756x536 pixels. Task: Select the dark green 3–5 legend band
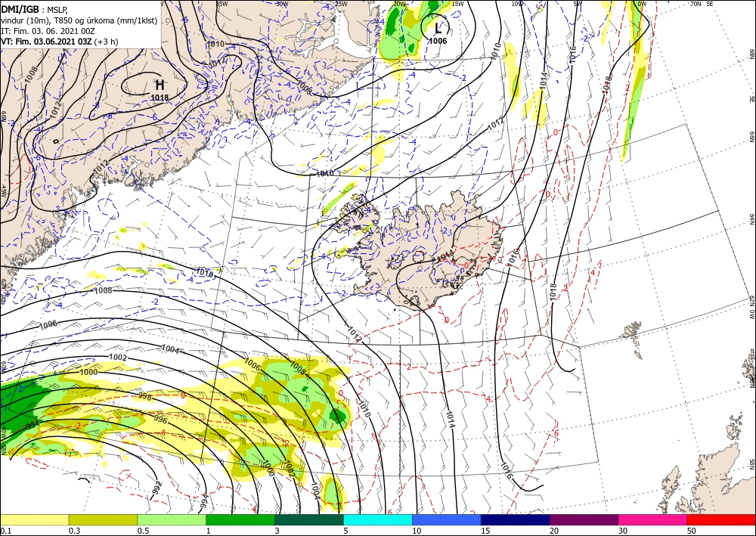[309, 519]
